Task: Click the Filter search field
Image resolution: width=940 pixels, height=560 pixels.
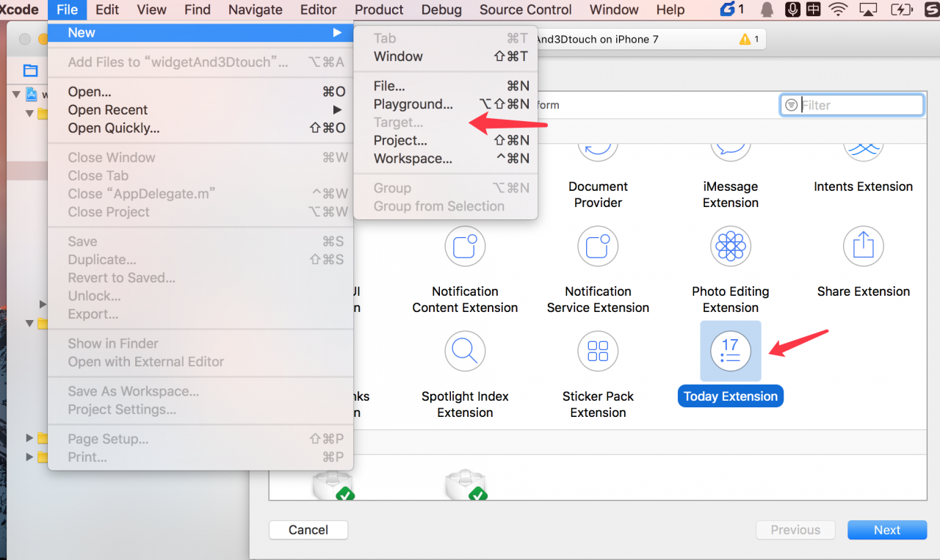Action: click(x=852, y=105)
